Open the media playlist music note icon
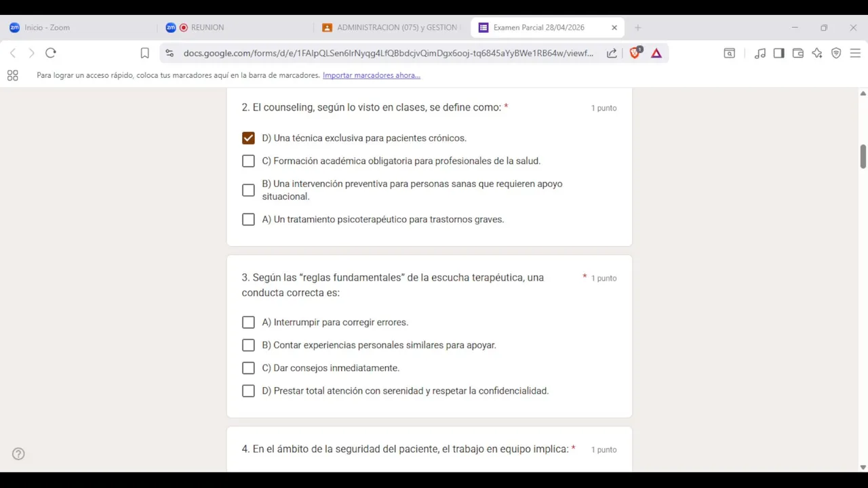 coord(760,53)
